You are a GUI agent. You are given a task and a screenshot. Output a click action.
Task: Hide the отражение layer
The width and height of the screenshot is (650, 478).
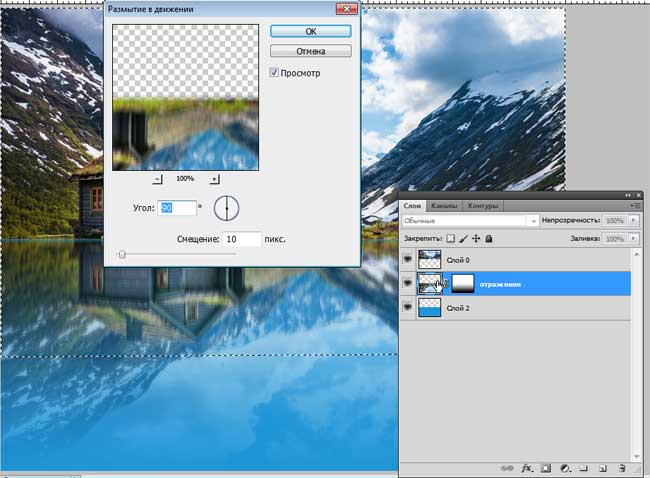pos(408,283)
